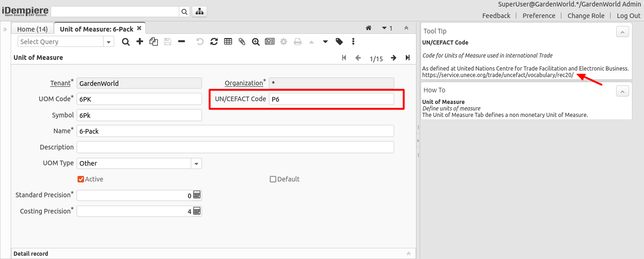
Task: Open attachments via the paperclip icon
Action: click(242, 42)
